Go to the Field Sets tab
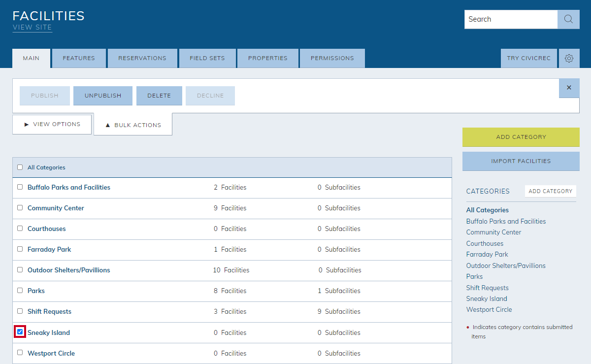591x364 pixels. [207, 58]
